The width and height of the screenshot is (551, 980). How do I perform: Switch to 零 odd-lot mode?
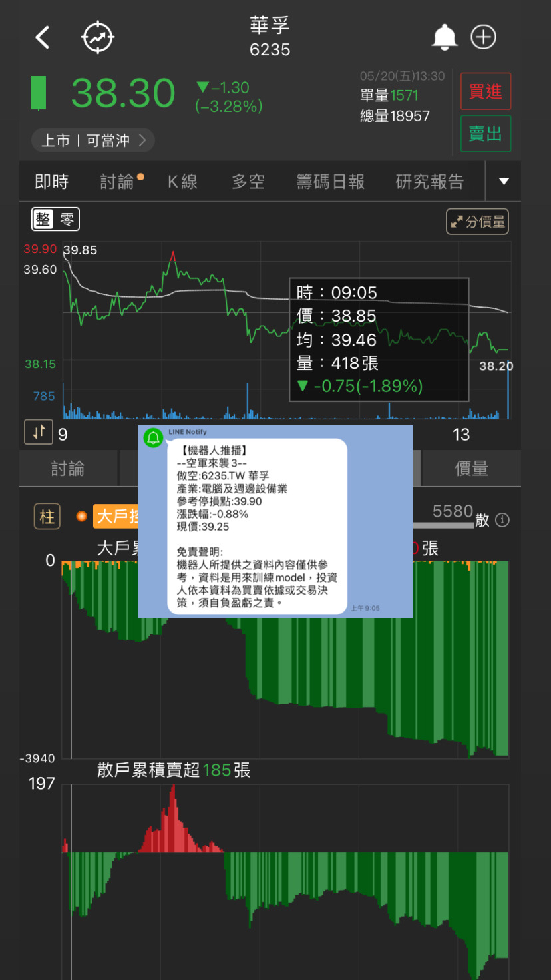[x=67, y=220]
